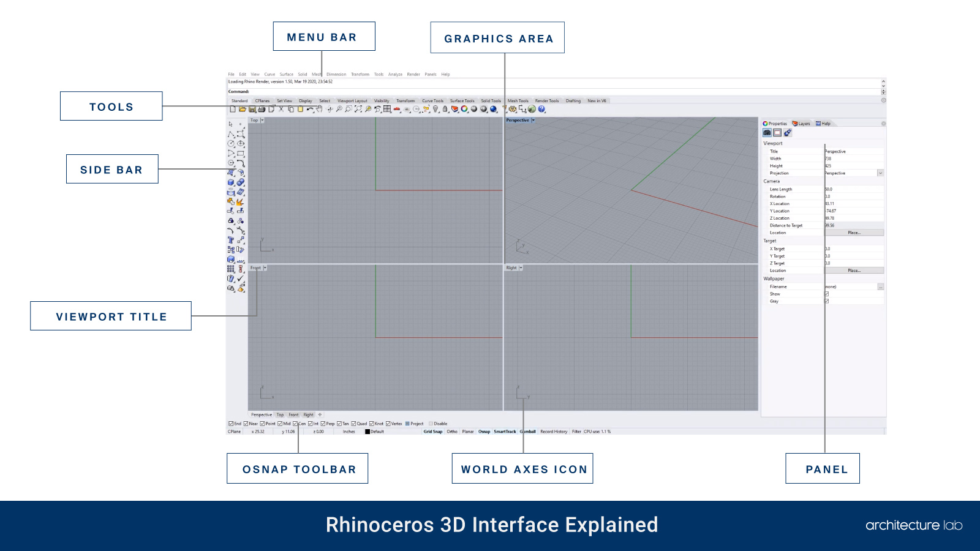980x551 pixels.
Task: Open the Curve menu
Action: [269, 75]
